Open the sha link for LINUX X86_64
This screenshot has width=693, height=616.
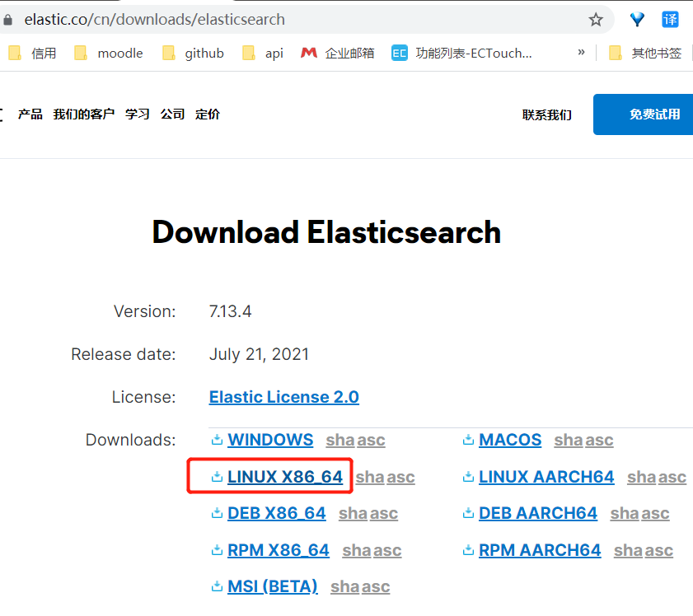pos(370,478)
